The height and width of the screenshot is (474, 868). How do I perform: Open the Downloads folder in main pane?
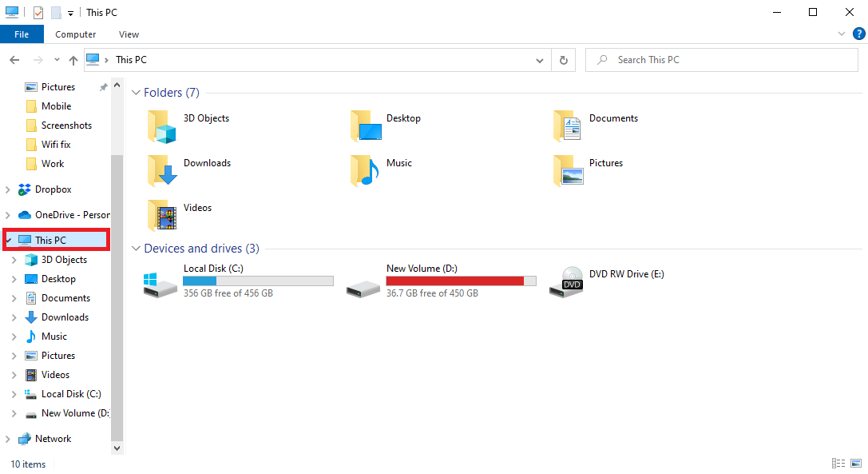click(161, 170)
